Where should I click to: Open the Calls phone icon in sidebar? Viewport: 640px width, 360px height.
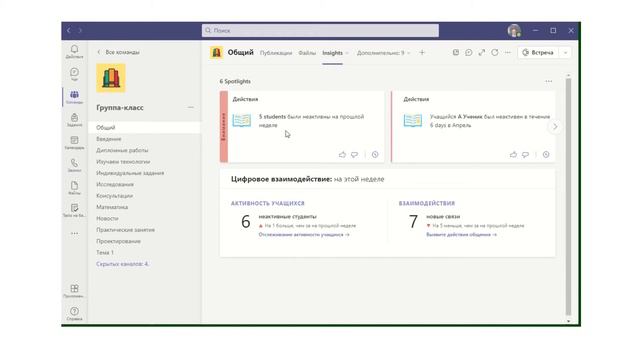[x=74, y=165]
